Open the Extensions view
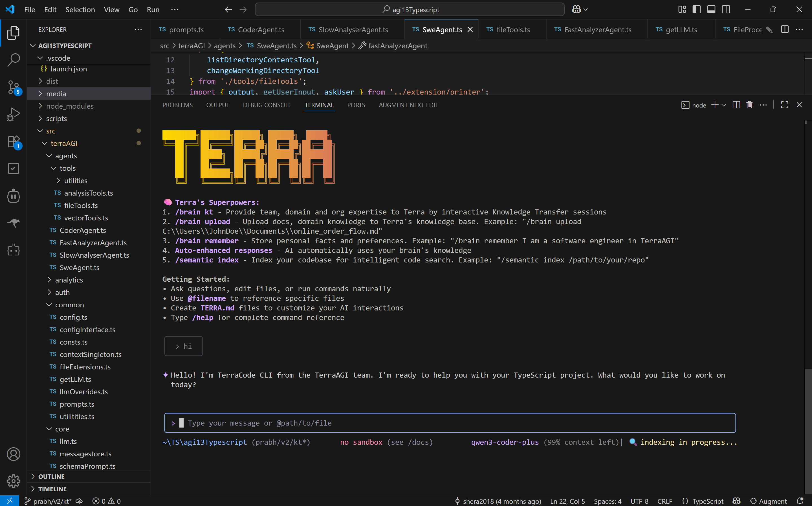This screenshot has height=506, width=812. [13, 142]
